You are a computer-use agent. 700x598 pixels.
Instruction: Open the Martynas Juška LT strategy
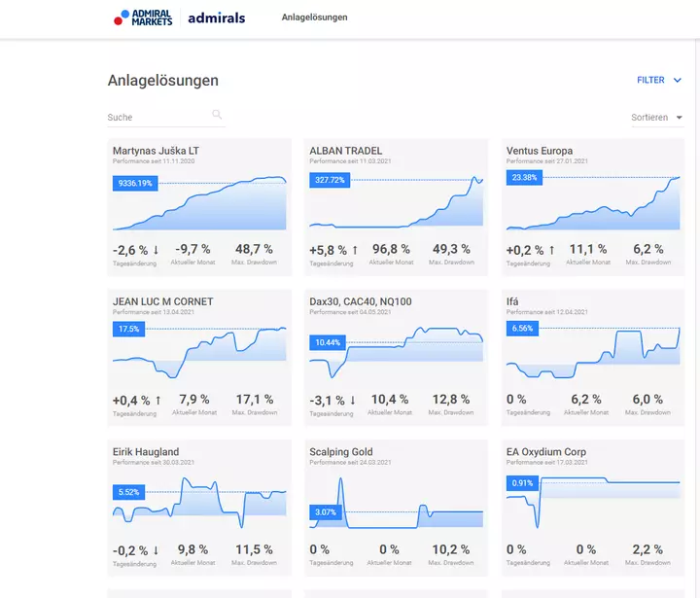point(156,151)
